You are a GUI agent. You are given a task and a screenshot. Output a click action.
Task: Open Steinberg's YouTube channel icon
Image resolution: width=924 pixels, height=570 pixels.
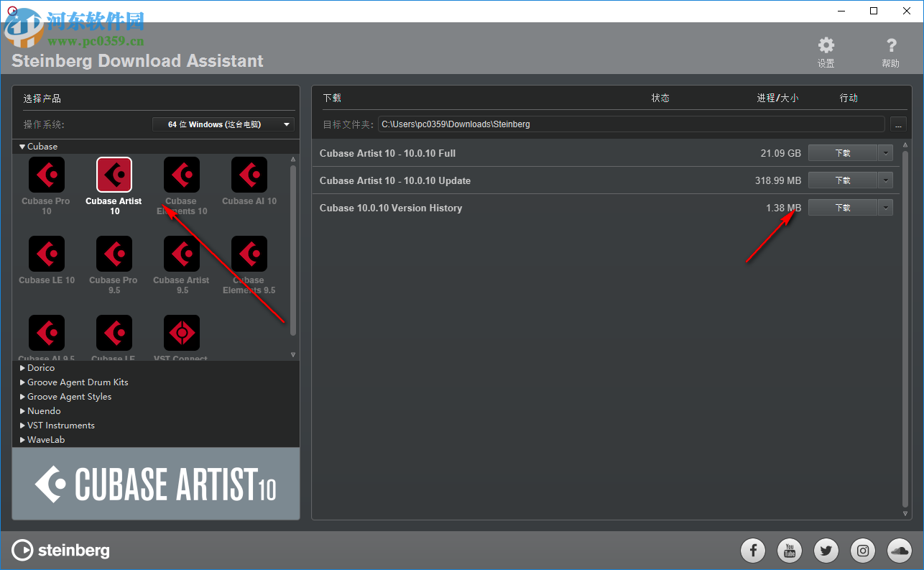(x=789, y=551)
